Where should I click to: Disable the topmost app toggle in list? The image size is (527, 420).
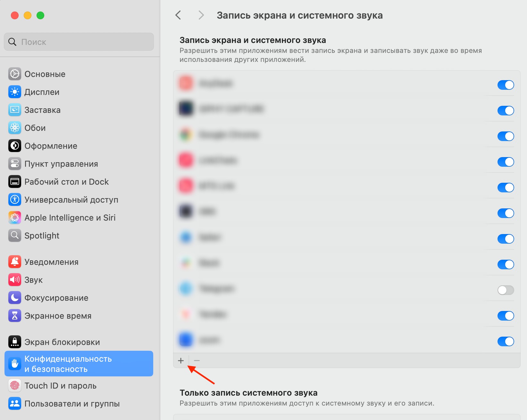point(506,85)
